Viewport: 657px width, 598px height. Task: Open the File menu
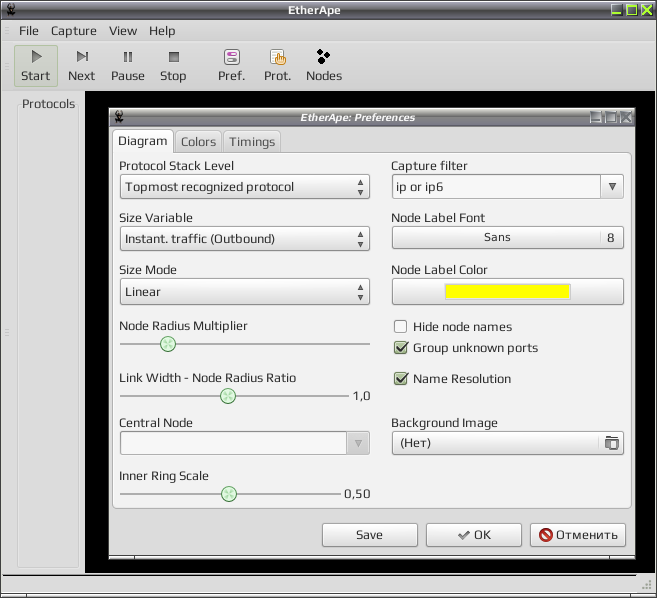[28, 31]
